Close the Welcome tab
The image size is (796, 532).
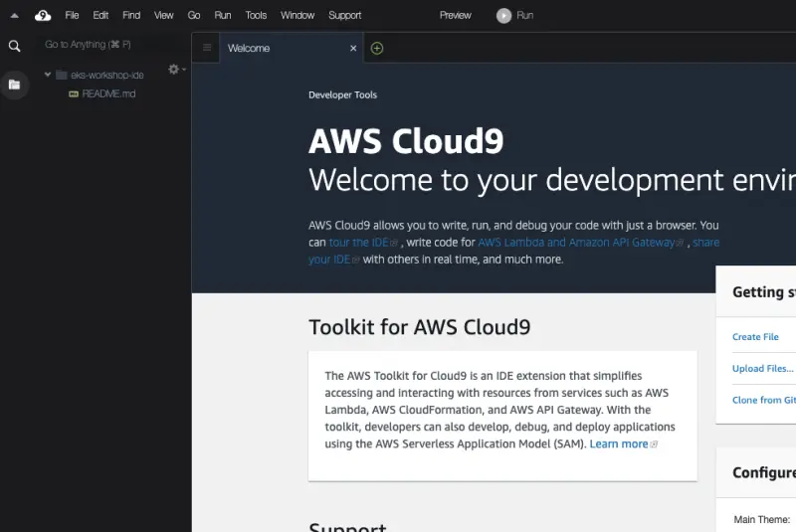click(x=353, y=48)
